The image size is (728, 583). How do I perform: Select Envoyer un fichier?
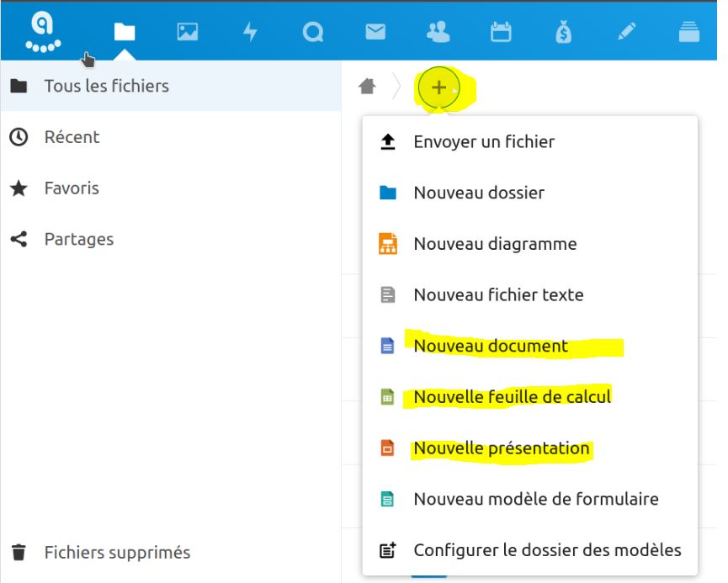(x=484, y=142)
